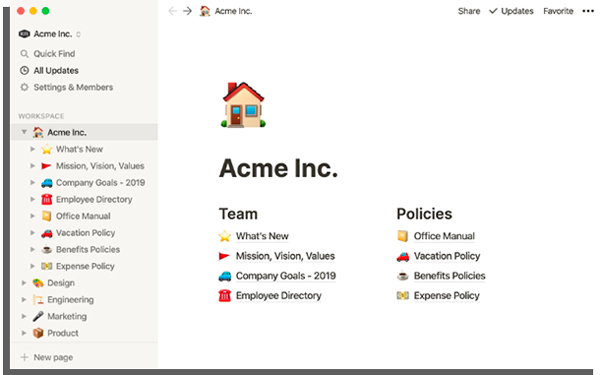
Task: Click the palette icon beside Design
Action: coord(38,283)
